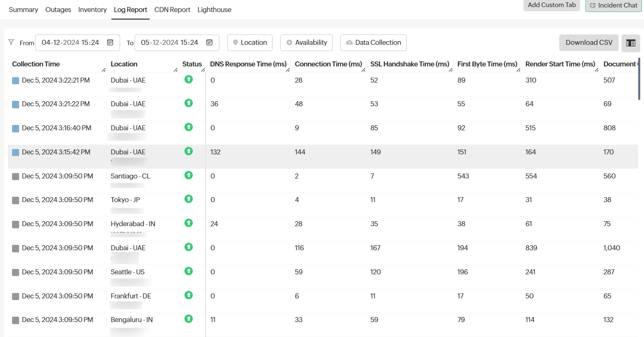This screenshot has height=337, width=644.
Task: Open the From date calendar icon
Action: [110, 43]
